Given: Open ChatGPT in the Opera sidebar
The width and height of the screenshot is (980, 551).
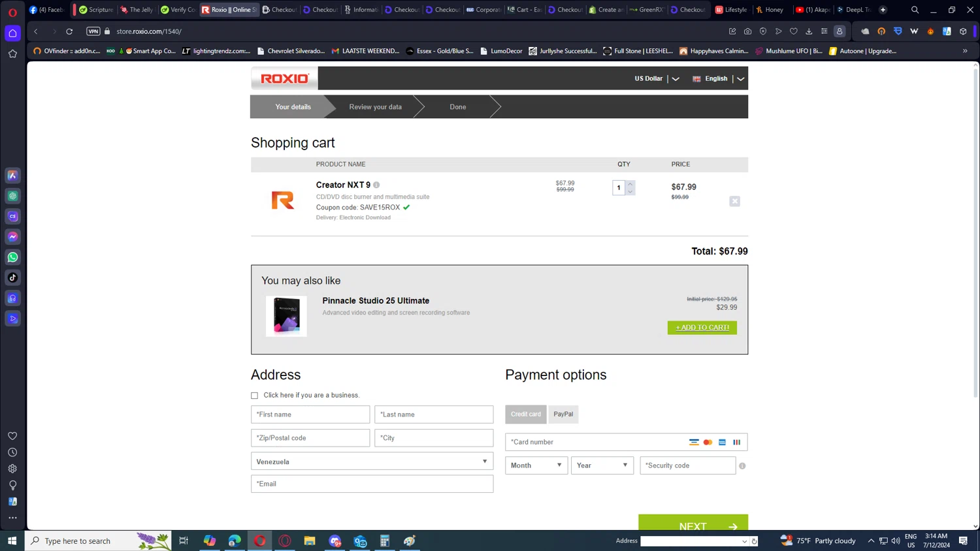Looking at the screenshot, I should (12, 196).
